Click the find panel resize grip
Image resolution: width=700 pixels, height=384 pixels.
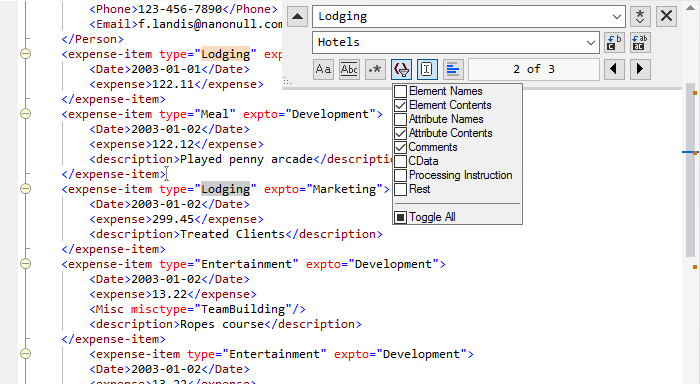[287, 81]
